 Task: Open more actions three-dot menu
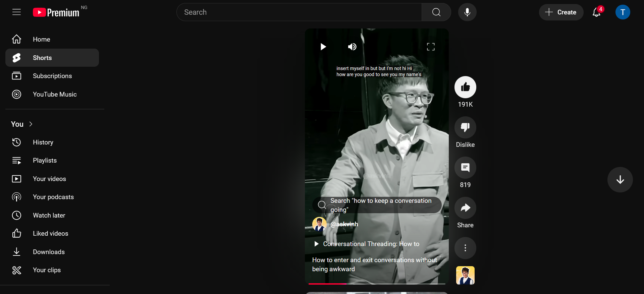tap(465, 248)
